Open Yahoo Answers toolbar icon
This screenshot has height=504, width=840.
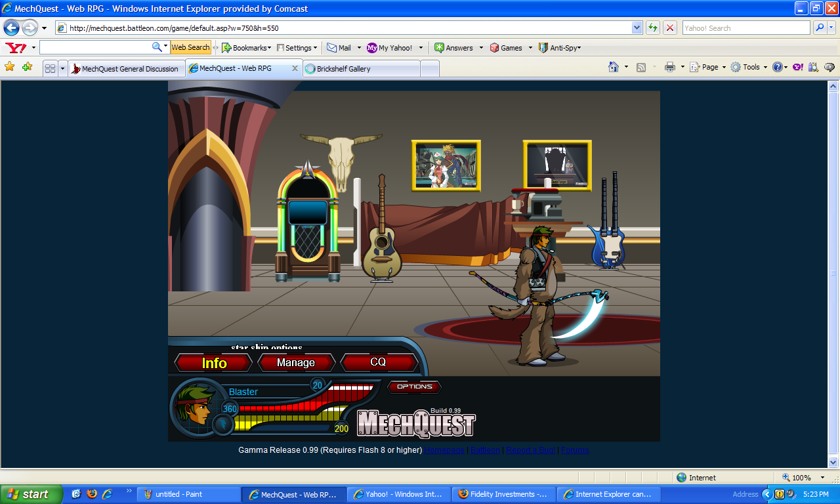coord(439,48)
